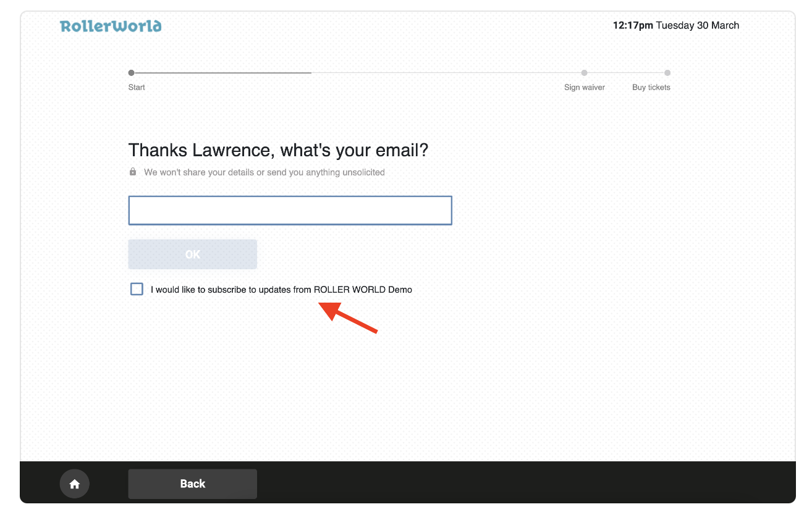Click the padlock icon beside privacy note
This screenshot has width=812, height=520.
click(133, 172)
